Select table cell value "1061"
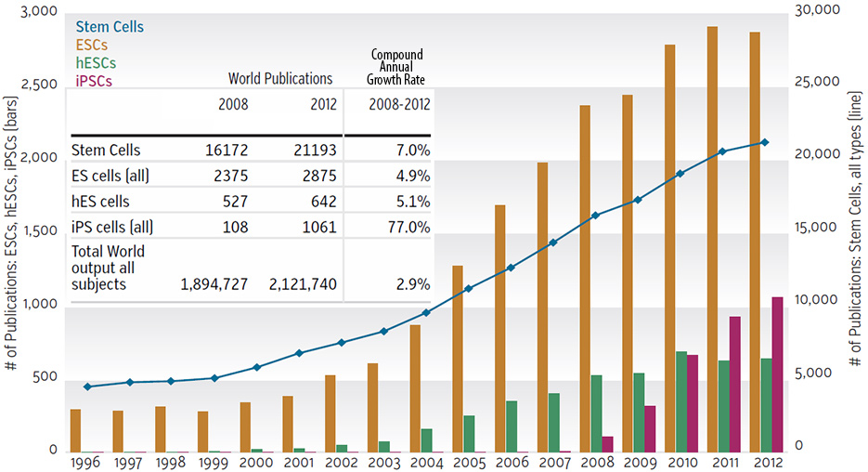The image size is (868, 472). pos(319,227)
